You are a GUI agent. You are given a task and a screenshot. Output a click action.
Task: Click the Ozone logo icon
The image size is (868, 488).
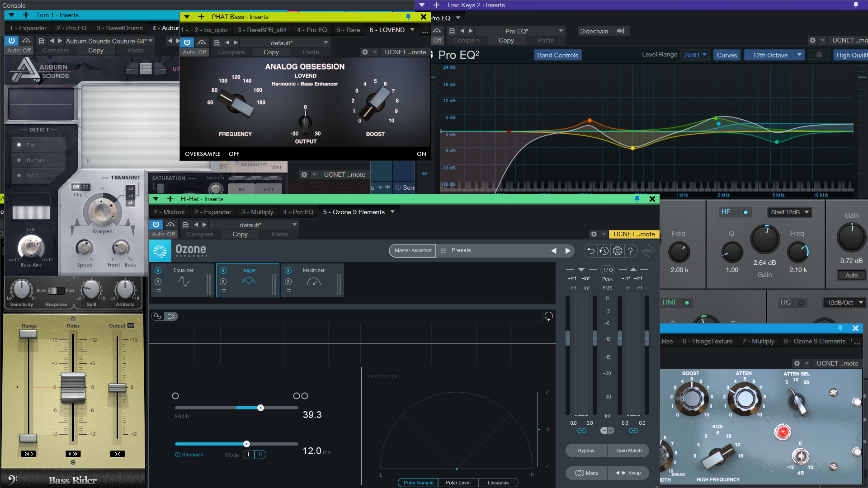[x=160, y=251]
